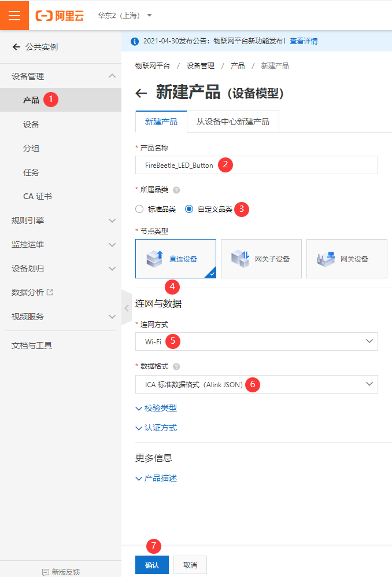The image size is (392, 577).
Task: Click the 新版反馈 feedback link
Action: [61, 572]
